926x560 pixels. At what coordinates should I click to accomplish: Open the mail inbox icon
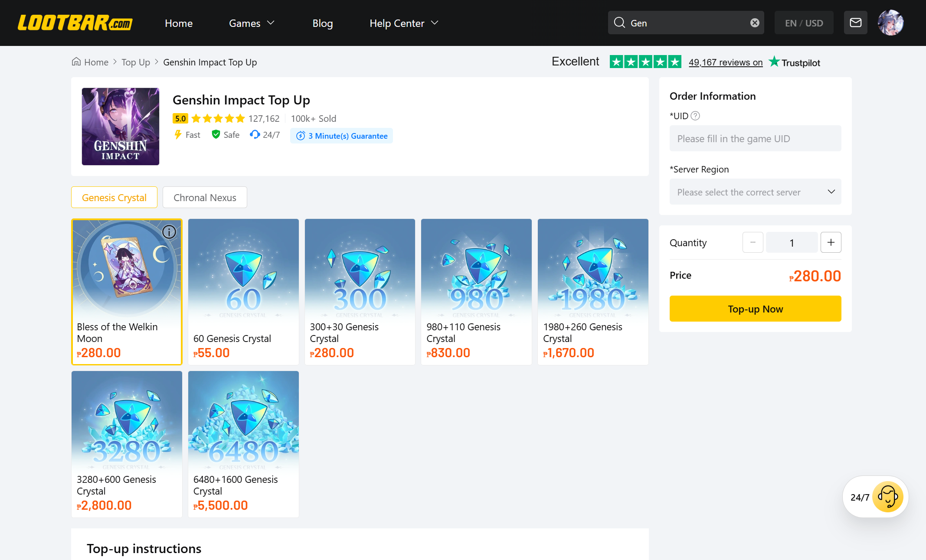pyautogui.click(x=855, y=23)
